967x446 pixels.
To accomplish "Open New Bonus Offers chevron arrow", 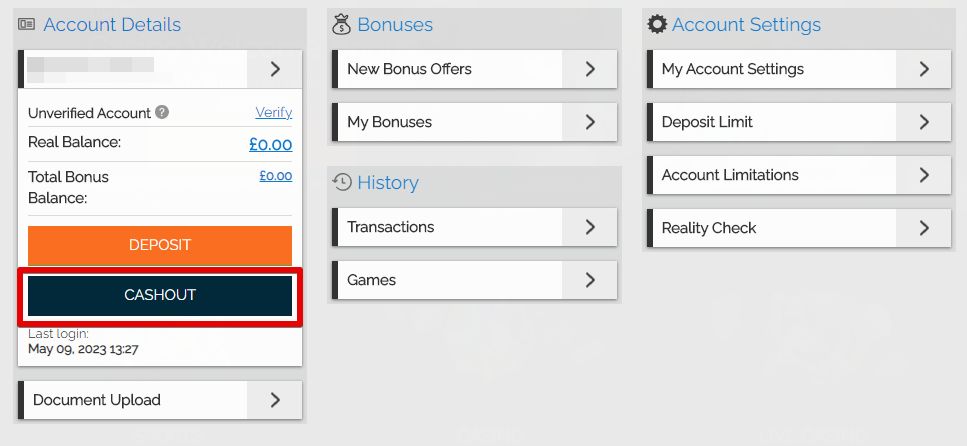I will (x=590, y=69).
